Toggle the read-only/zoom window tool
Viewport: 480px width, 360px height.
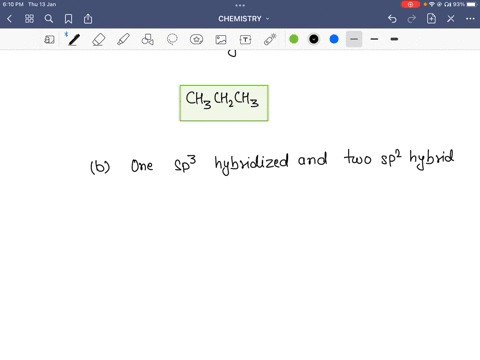click(x=49, y=40)
